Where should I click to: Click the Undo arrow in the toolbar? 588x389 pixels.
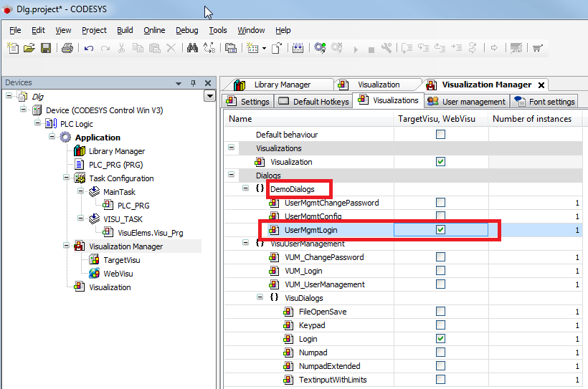tap(89, 48)
